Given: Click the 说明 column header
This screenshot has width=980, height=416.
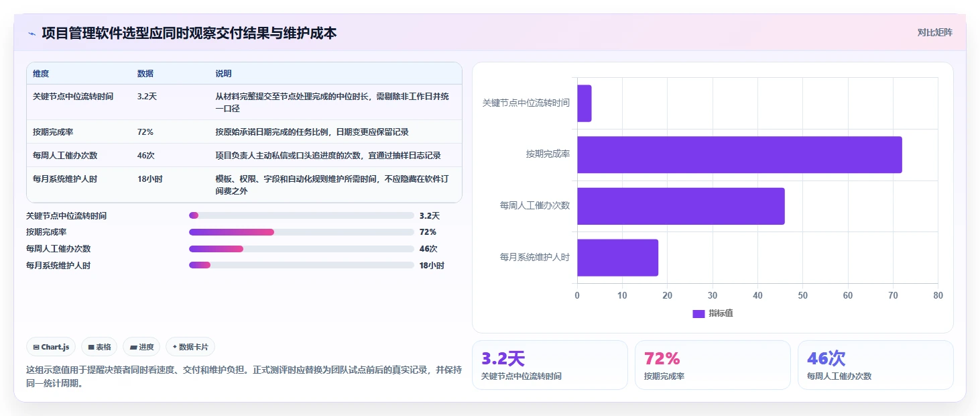Looking at the screenshot, I should click(x=223, y=73).
